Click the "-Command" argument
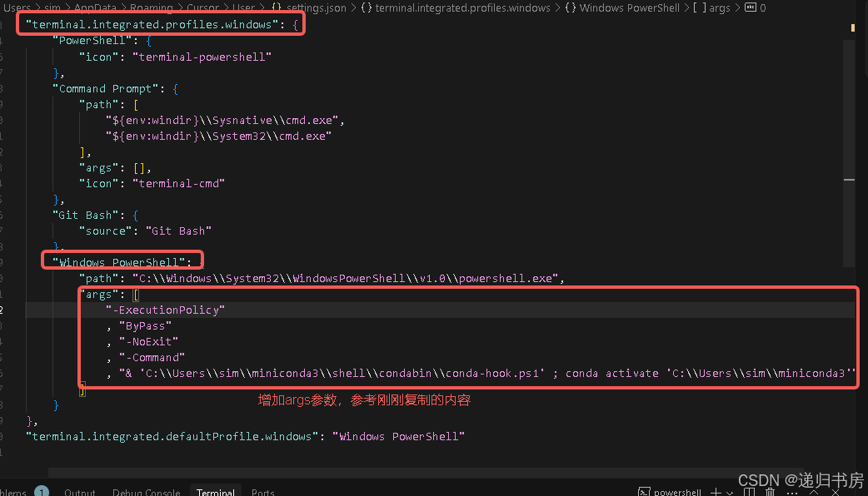Image resolution: width=868 pixels, height=496 pixels. (x=152, y=357)
